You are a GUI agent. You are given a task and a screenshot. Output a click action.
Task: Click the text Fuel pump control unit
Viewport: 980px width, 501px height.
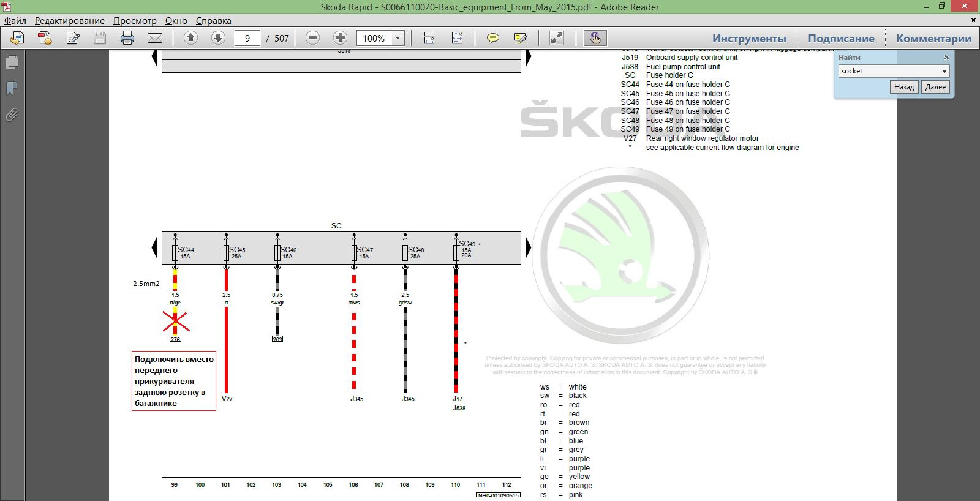(683, 67)
